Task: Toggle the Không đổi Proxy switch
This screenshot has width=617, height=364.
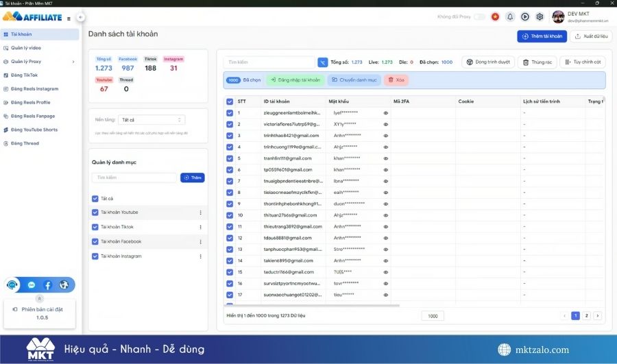Action: click(x=479, y=16)
